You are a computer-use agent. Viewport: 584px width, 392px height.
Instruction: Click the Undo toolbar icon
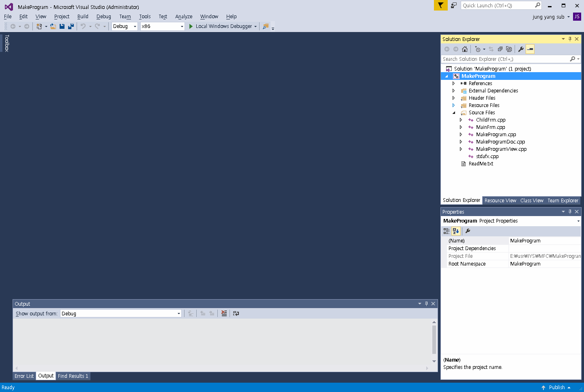tap(83, 26)
